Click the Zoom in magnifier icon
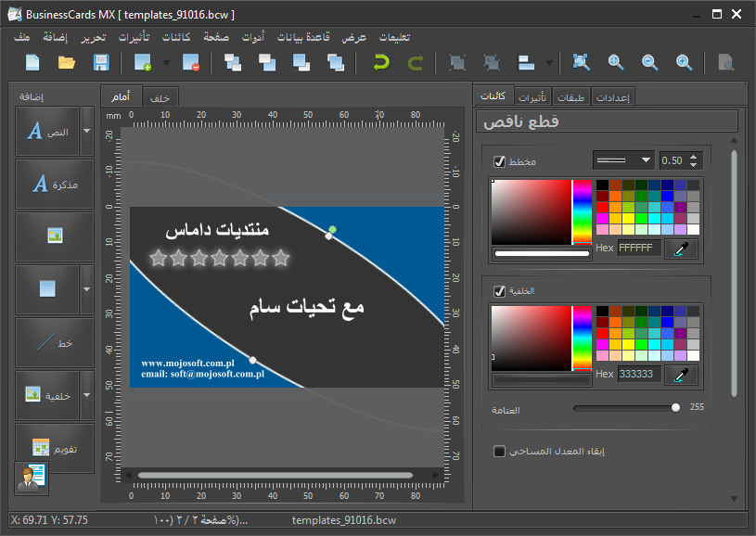The height and width of the screenshot is (536, 756). 685,63
